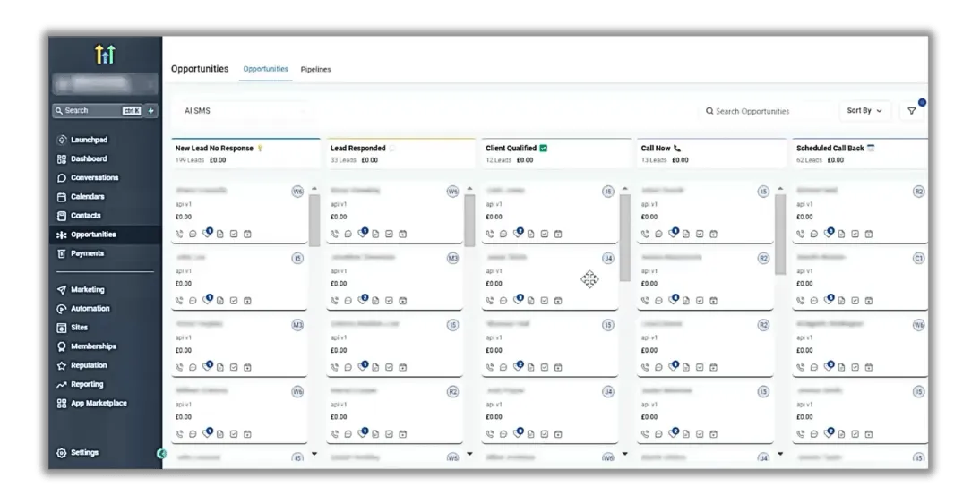Click the Client Qualified column scrollbar thumb
The width and height of the screenshot is (980, 504).
(625, 238)
